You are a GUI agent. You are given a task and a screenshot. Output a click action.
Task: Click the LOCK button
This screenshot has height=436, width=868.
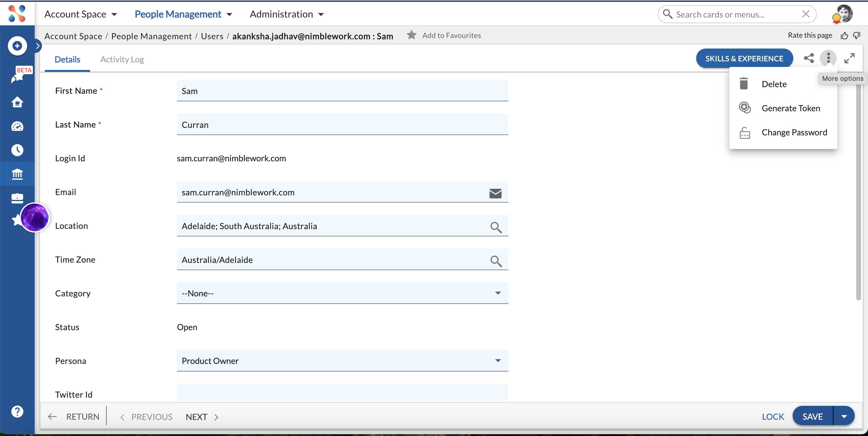coord(773,416)
